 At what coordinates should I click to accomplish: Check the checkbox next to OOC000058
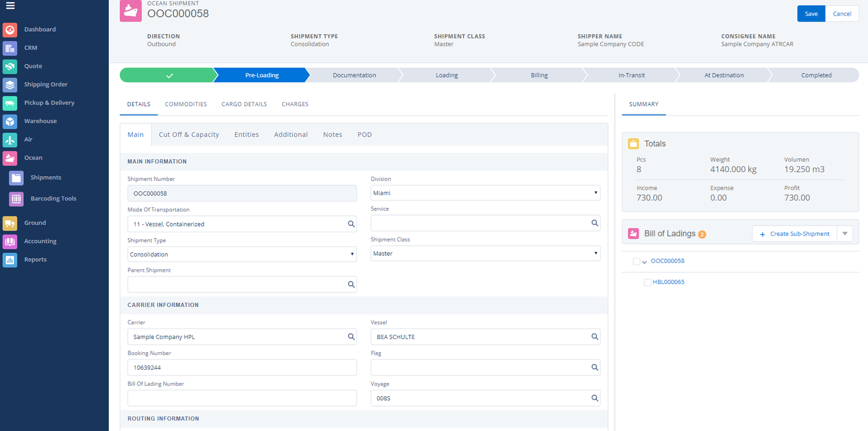[x=635, y=261]
